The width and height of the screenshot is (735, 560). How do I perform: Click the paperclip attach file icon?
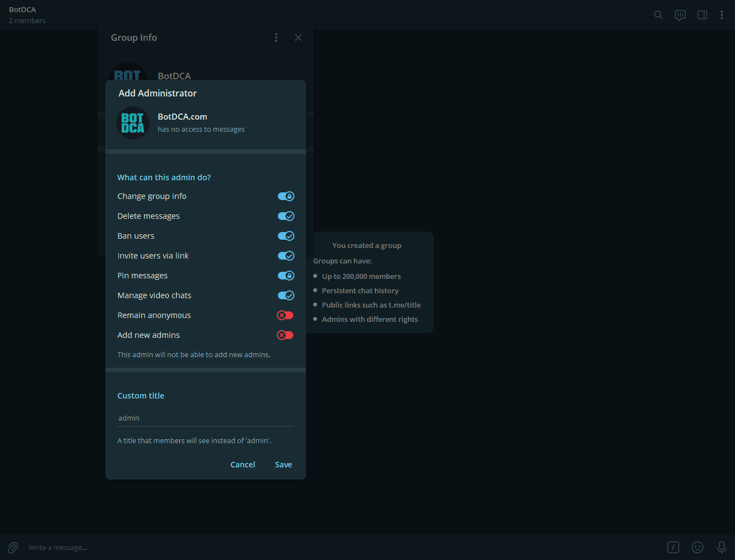[x=13, y=547]
